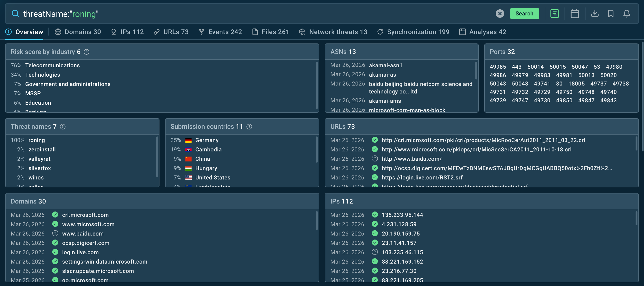Screen dimensions: 644x286
Task: Click the globe icon on the Domains tab
Action: pyautogui.click(x=58, y=32)
